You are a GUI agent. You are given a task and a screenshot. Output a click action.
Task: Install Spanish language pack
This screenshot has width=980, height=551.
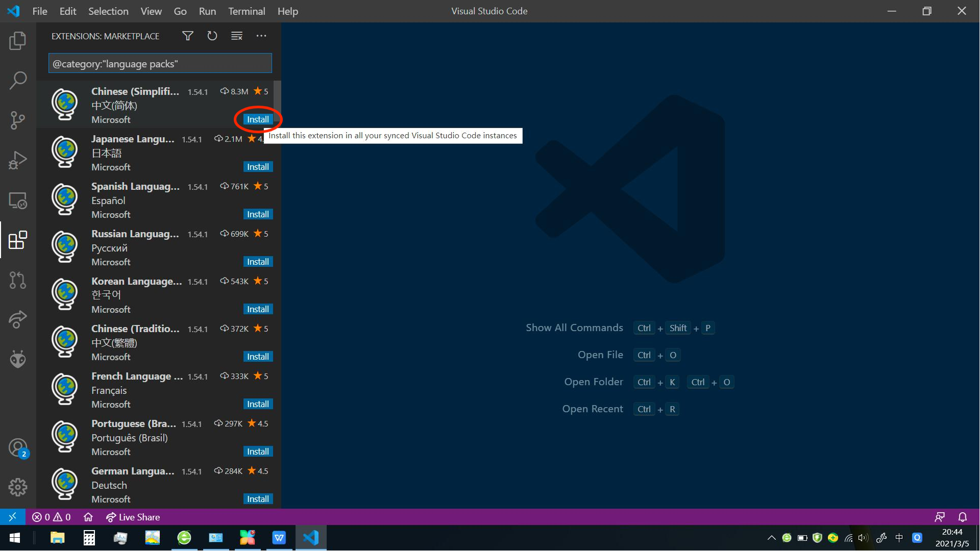coord(258,214)
